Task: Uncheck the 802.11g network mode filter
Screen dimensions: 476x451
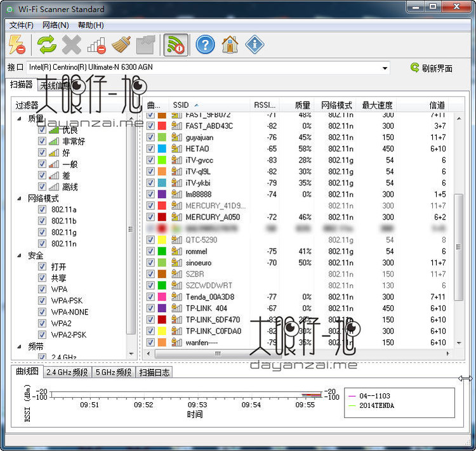Action: (x=42, y=232)
